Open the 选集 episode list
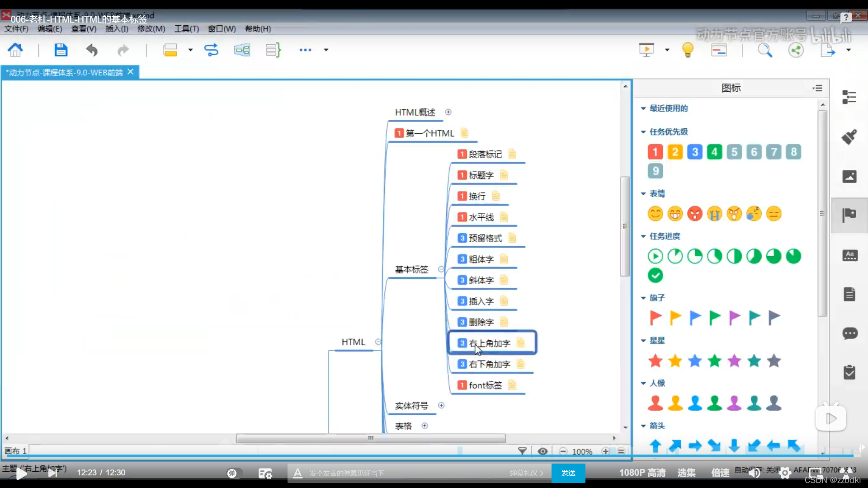The height and width of the screenshot is (488, 868). (686, 473)
